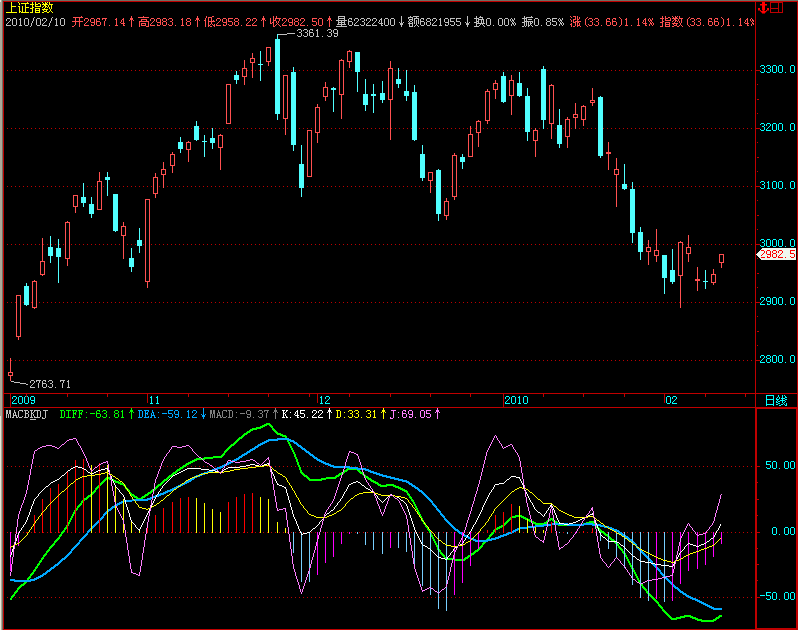798x630 pixels.
Task: Click the last red candlestick near 2982
Action: point(721,259)
